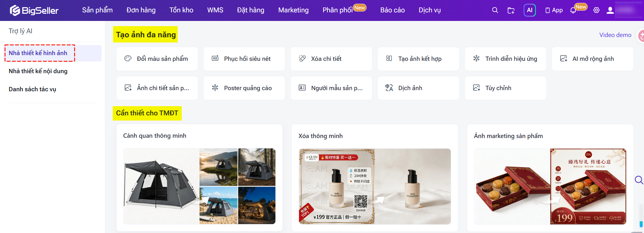Click the Người mẫu sản phẩm icon

(x=302, y=88)
